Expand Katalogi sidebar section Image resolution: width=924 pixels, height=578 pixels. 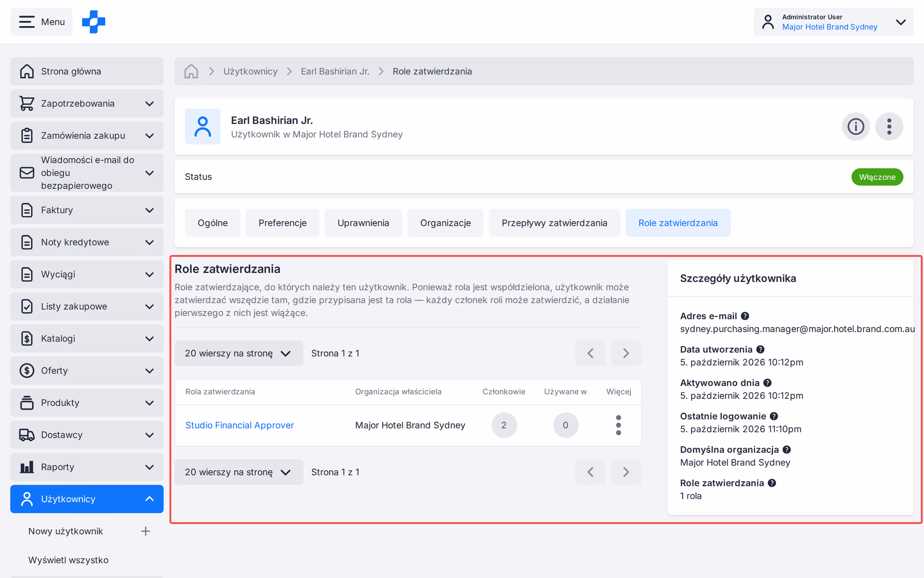click(x=87, y=339)
